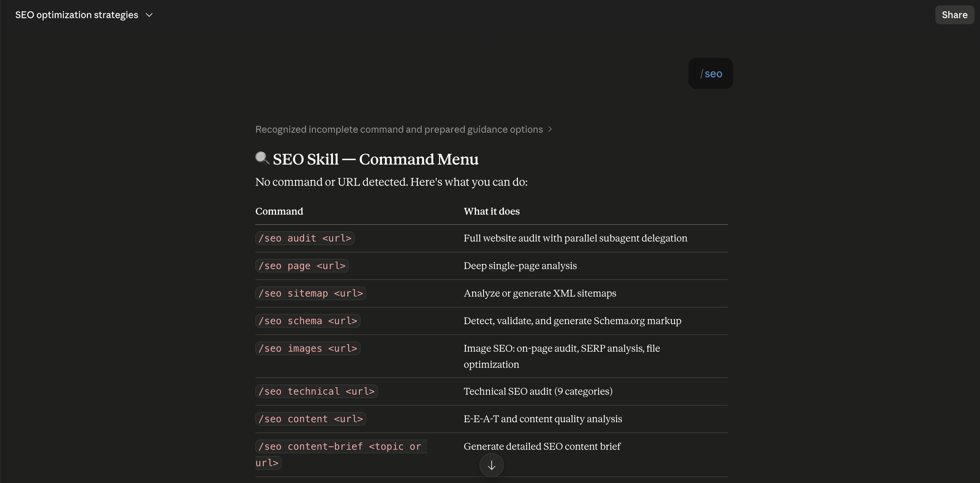Click 'E-E-A-T and content quality analysis'
The width and height of the screenshot is (980, 483).
(543, 419)
